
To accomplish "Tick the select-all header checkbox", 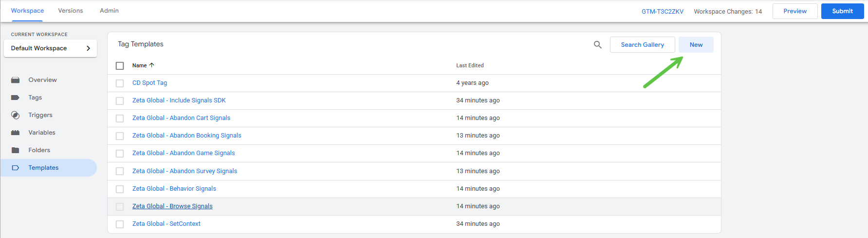I will pos(120,65).
